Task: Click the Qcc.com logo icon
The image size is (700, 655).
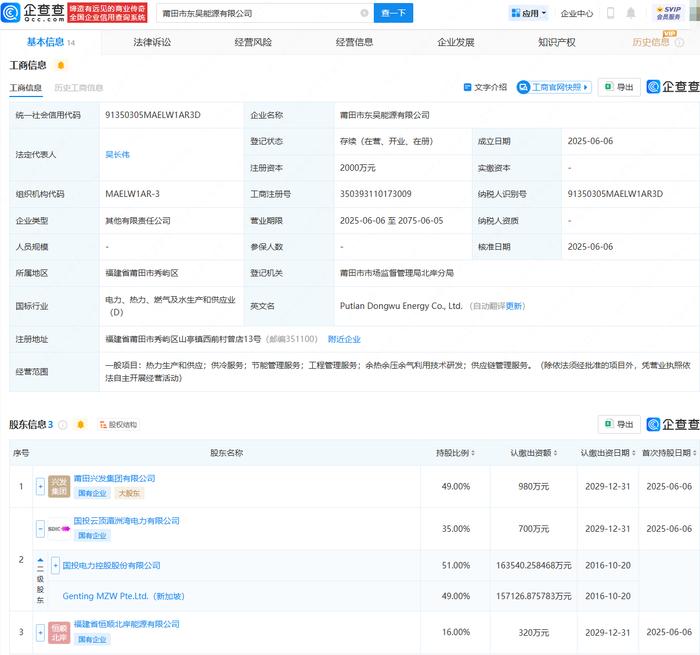Action: point(11,13)
